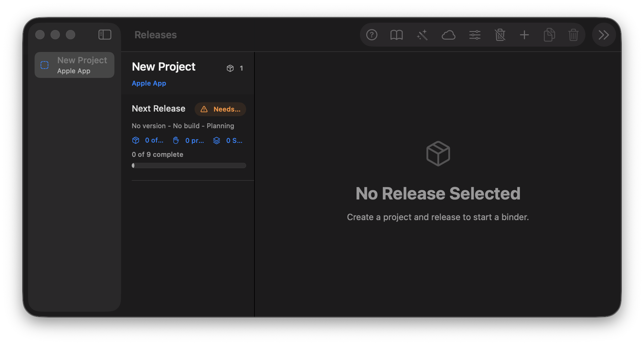The height and width of the screenshot is (345, 644).
Task: Click the New Project heading
Action: [164, 67]
